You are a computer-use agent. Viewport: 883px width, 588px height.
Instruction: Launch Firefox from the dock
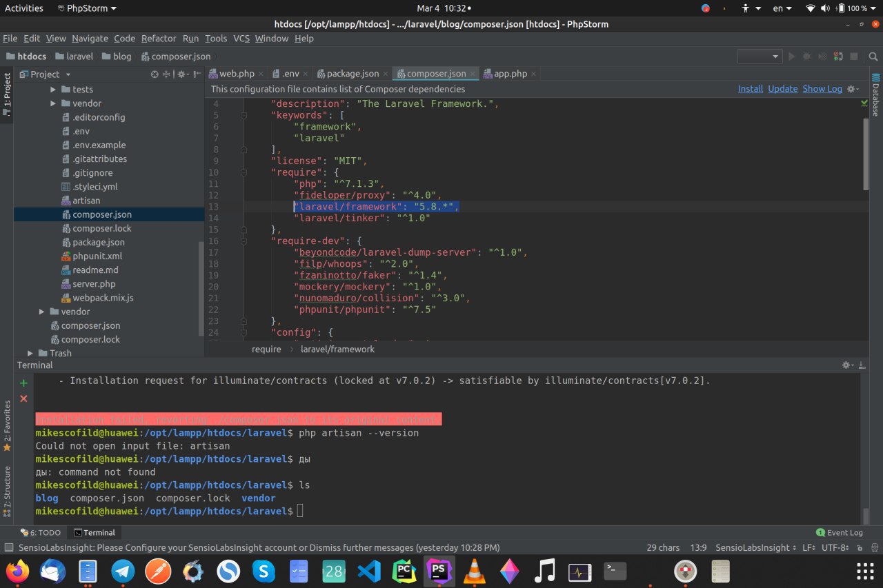point(18,571)
